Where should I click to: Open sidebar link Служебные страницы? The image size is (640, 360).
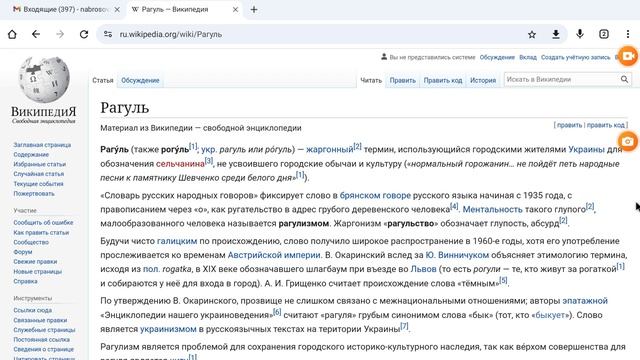pyautogui.click(x=44, y=330)
